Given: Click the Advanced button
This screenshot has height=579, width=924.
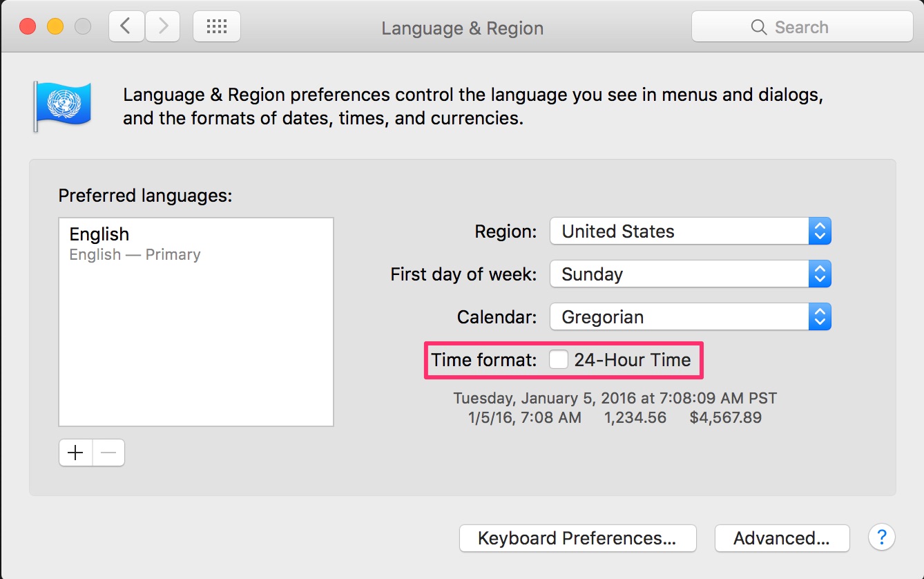Looking at the screenshot, I should (x=782, y=538).
